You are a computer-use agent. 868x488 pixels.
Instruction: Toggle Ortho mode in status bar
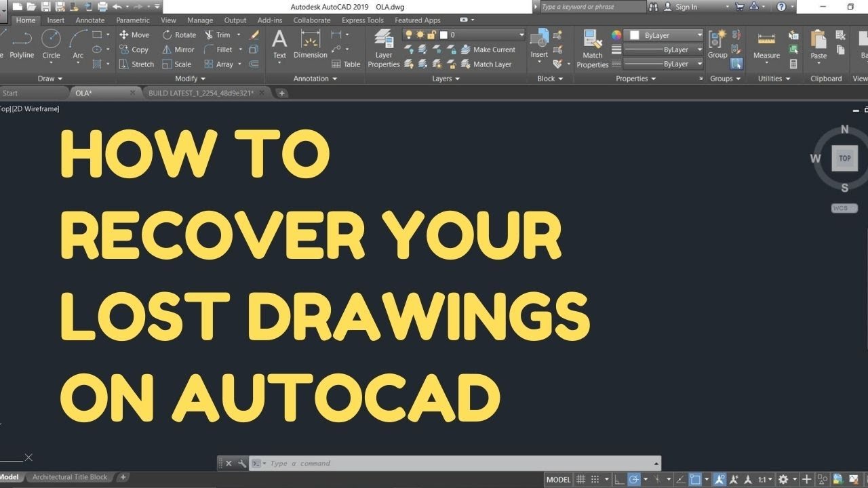(619, 480)
